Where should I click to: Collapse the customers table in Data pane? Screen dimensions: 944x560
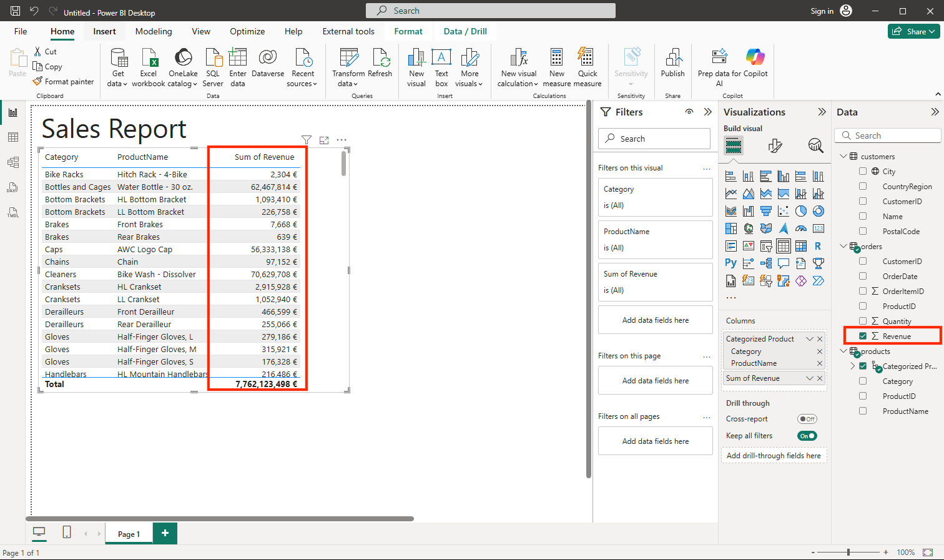pos(843,156)
